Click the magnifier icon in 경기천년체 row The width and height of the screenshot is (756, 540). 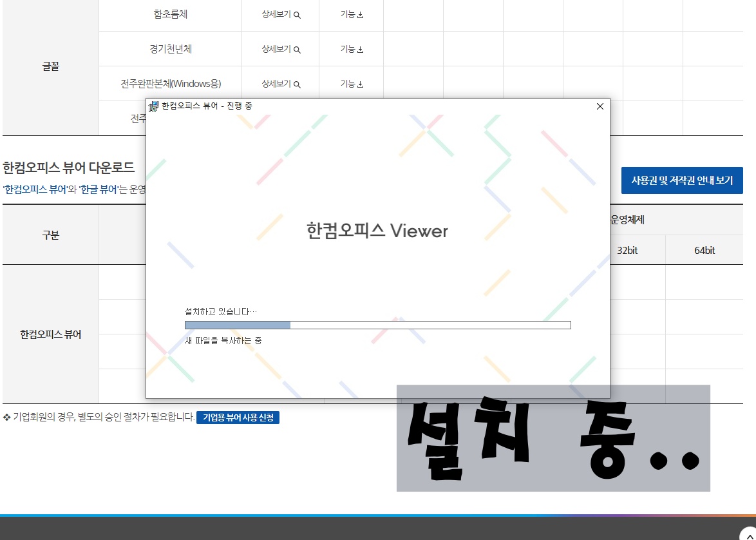pos(297,50)
